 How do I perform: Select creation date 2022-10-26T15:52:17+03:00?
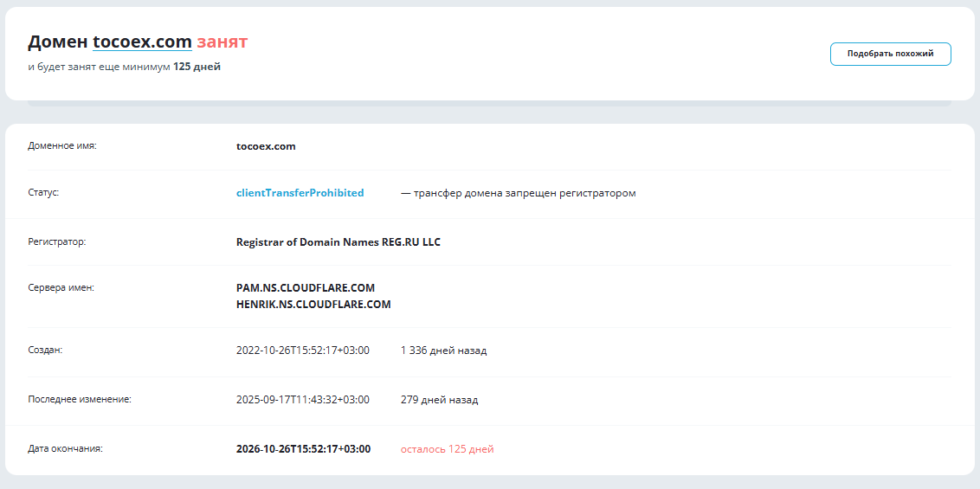[x=302, y=350]
